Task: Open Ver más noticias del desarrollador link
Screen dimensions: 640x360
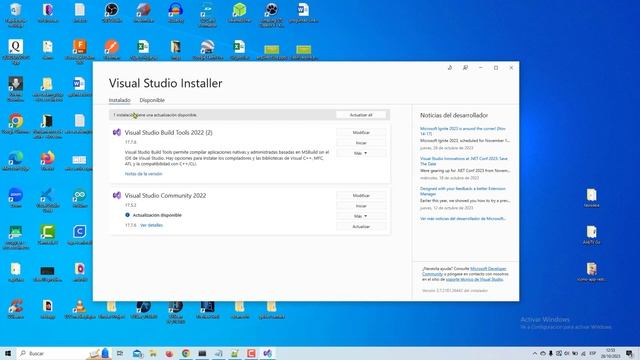Action: tap(463, 219)
